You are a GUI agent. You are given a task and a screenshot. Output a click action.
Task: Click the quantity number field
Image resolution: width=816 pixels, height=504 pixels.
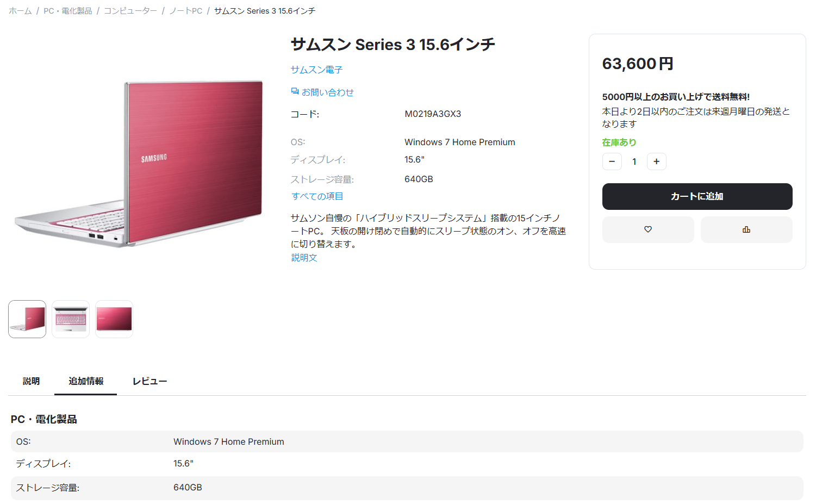pyautogui.click(x=634, y=161)
